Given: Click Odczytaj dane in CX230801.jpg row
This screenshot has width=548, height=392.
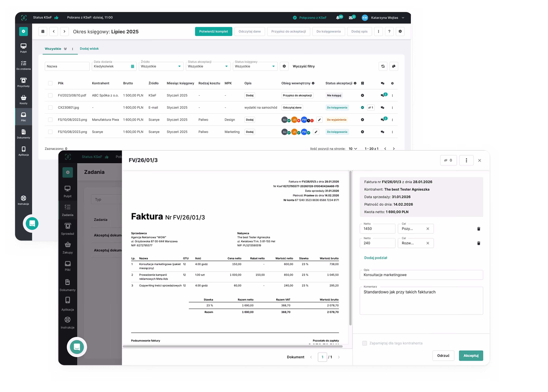Looking at the screenshot, I should click(292, 107).
